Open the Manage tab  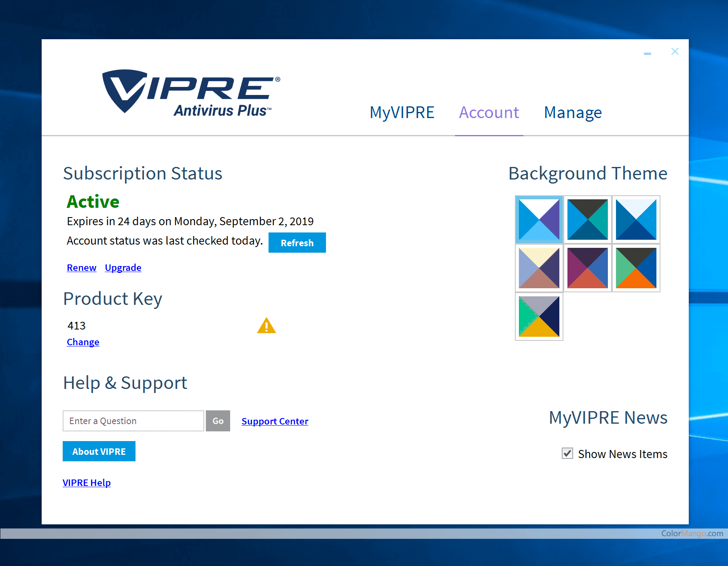tap(573, 113)
